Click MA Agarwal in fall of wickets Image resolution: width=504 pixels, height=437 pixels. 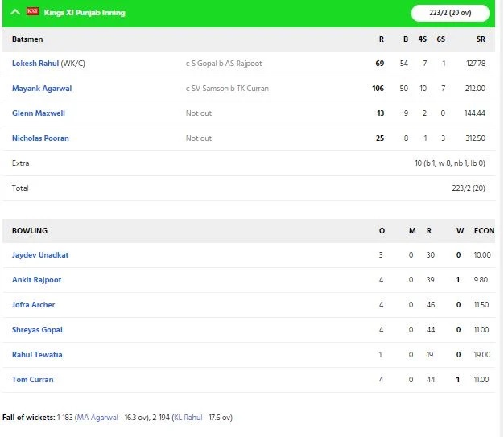(97, 418)
